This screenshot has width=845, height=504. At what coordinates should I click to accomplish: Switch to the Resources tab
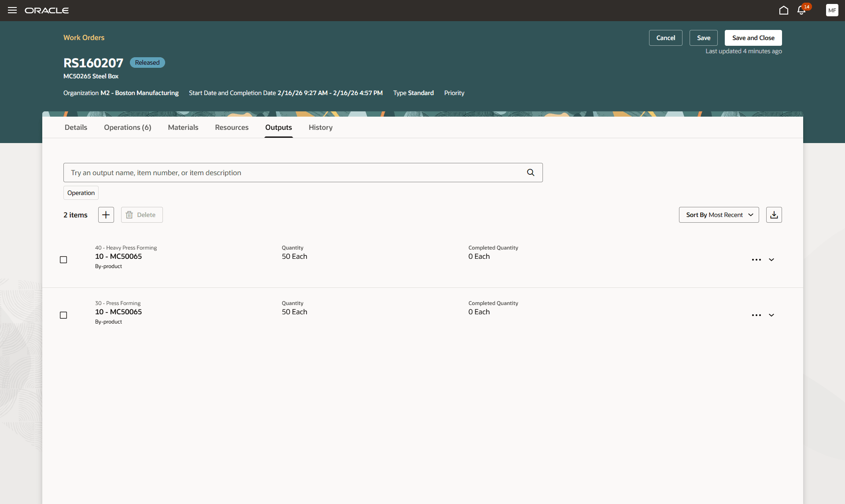pyautogui.click(x=232, y=127)
